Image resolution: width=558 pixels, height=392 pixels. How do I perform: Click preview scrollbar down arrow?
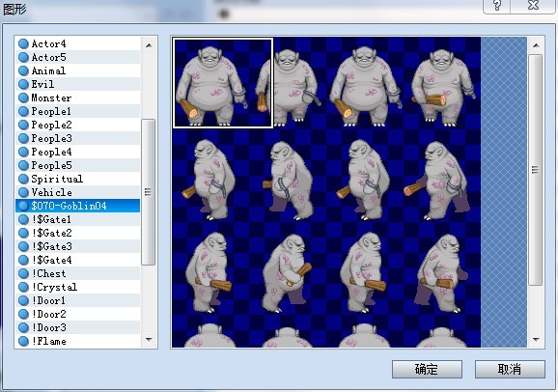pyautogui.click(x=536, y=339)
